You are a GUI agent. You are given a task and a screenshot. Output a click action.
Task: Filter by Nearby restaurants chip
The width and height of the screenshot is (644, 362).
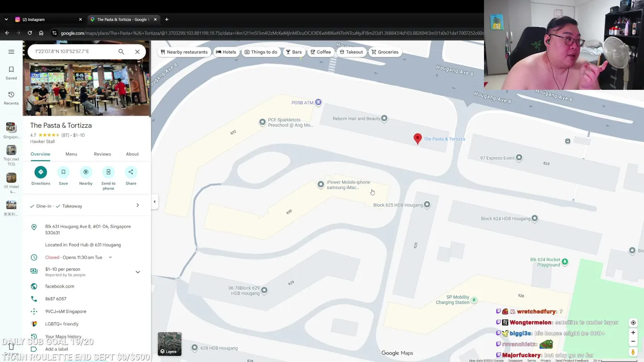point(184,52)
